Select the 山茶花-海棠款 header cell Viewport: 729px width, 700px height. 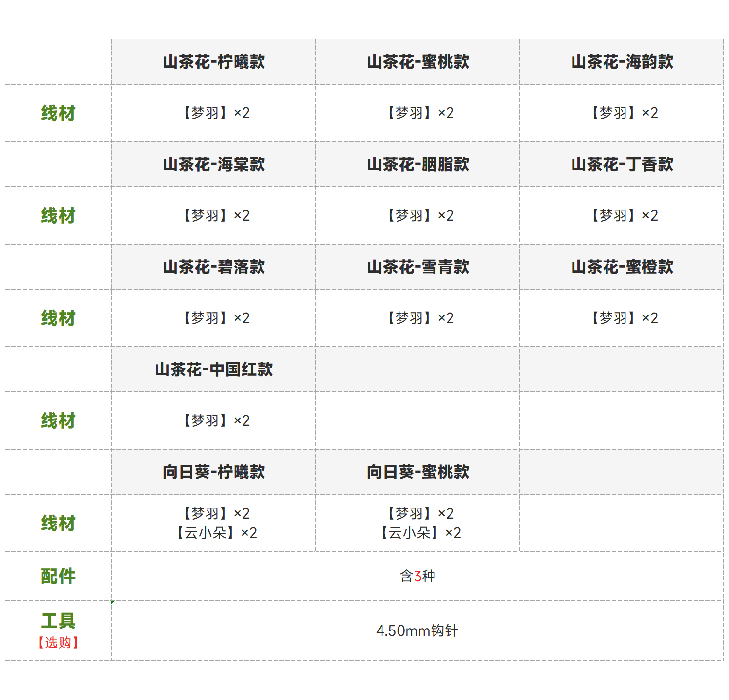click(x=214, y=165)
